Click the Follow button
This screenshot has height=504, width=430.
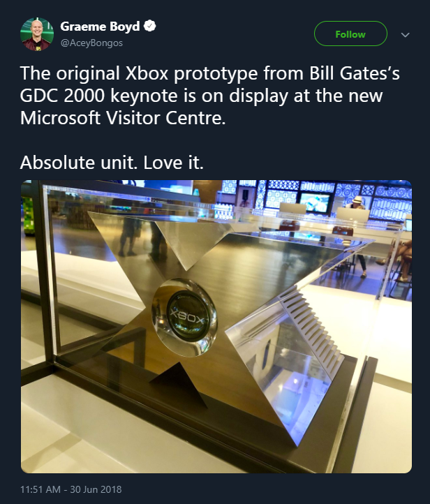click(x=350, y=34)
